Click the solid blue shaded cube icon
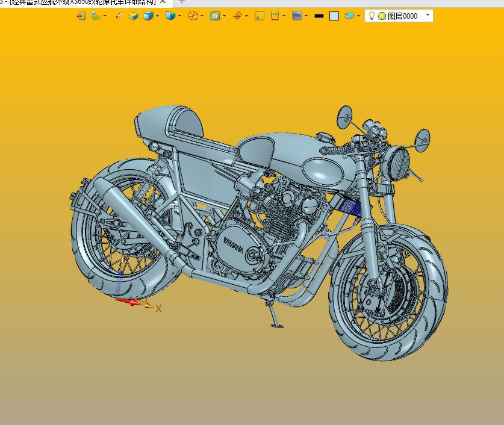Viewport: 504px width, 425px height. (148, 16)
